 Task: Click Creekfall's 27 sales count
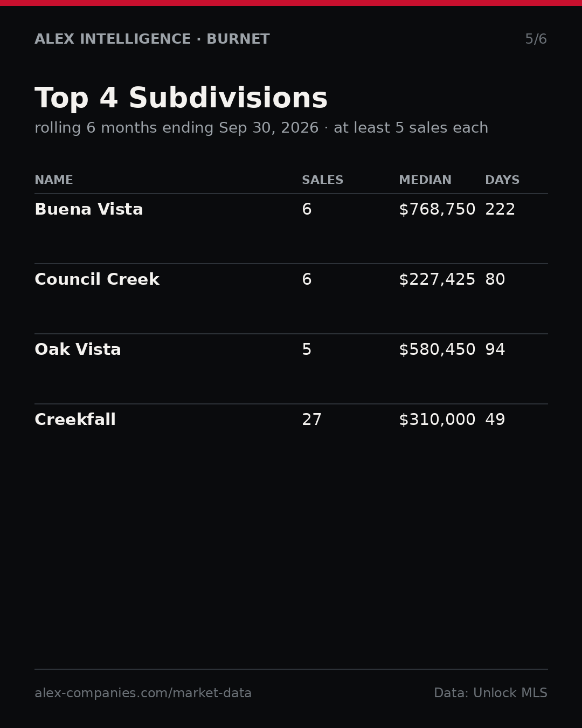[311, 420]
